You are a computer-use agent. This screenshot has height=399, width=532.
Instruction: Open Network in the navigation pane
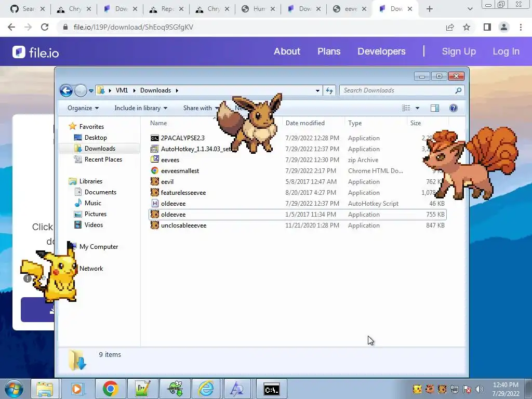pos(91,269)
